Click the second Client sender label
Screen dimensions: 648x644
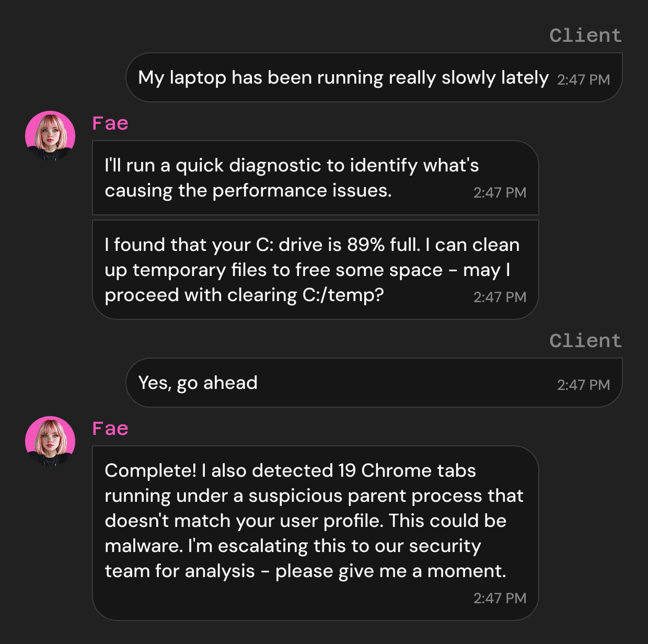[585, 340]
